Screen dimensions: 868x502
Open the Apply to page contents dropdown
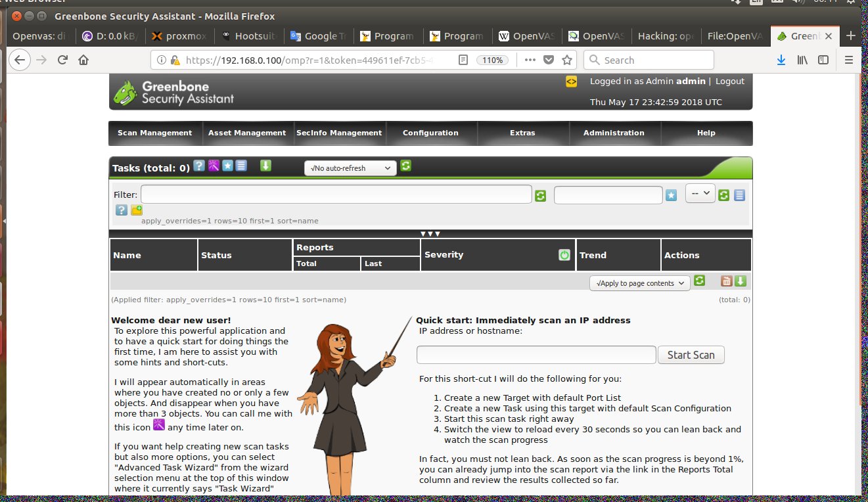(x=639, y=283)
